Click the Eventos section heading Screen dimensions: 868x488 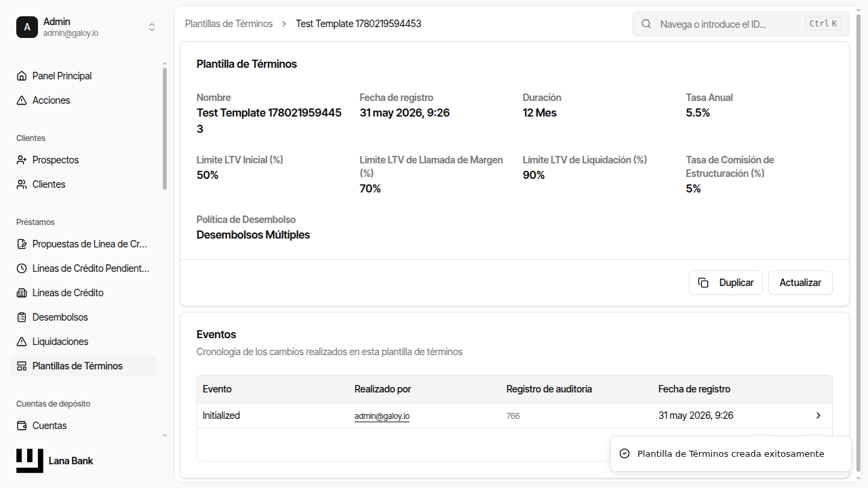(x=216, y=334)
